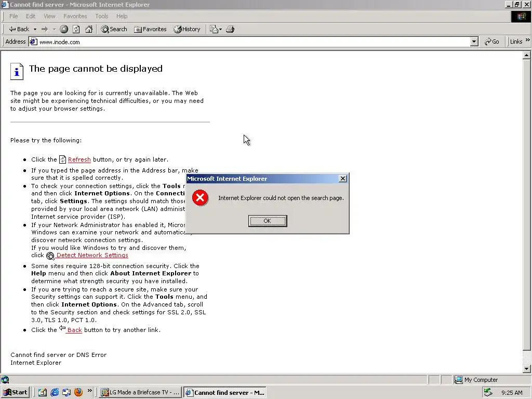Open the Tools menu
The image size is (532, 399).
point(101,16)
